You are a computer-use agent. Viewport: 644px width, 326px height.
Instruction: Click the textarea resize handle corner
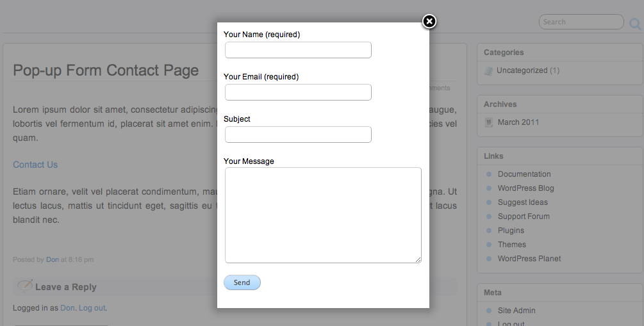418,259
